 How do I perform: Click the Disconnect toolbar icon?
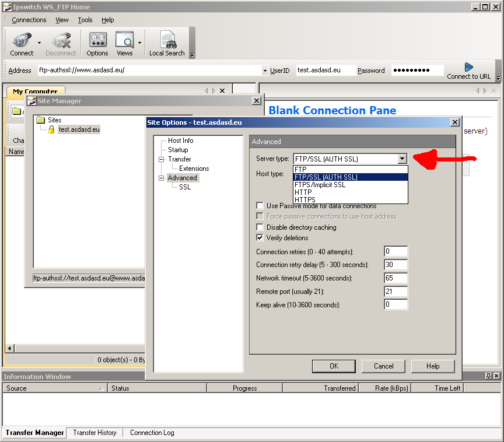click(x=61, y=40)
